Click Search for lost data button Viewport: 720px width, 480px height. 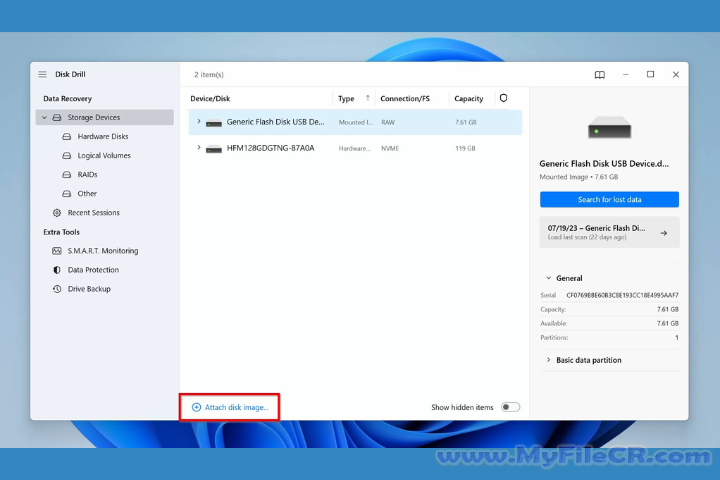(609, 199)
